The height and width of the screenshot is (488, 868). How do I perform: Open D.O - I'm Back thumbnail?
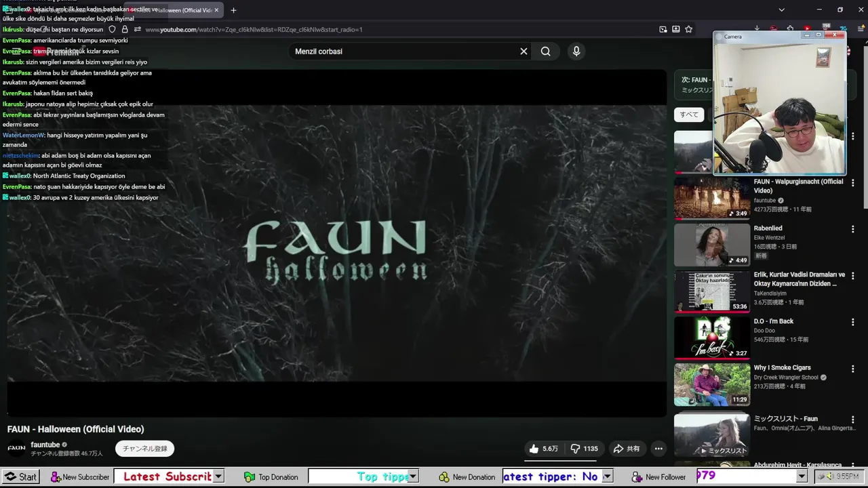point(712,338)
